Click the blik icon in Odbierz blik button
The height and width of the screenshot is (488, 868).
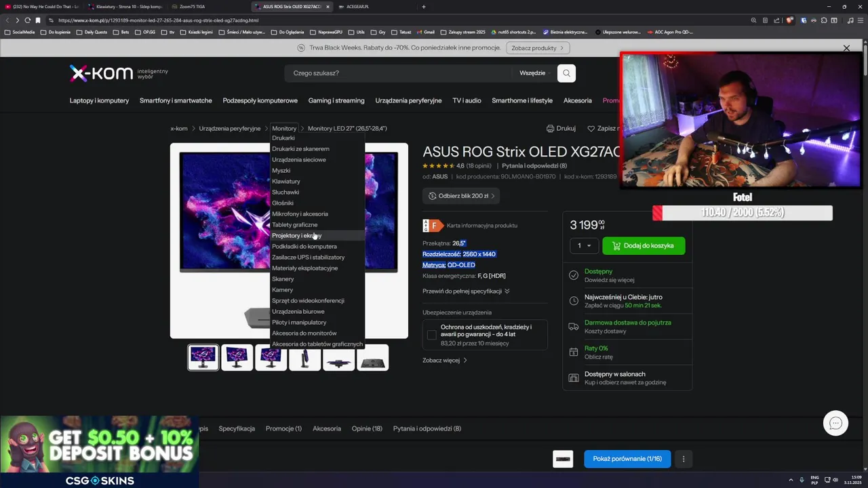(433, 196)
